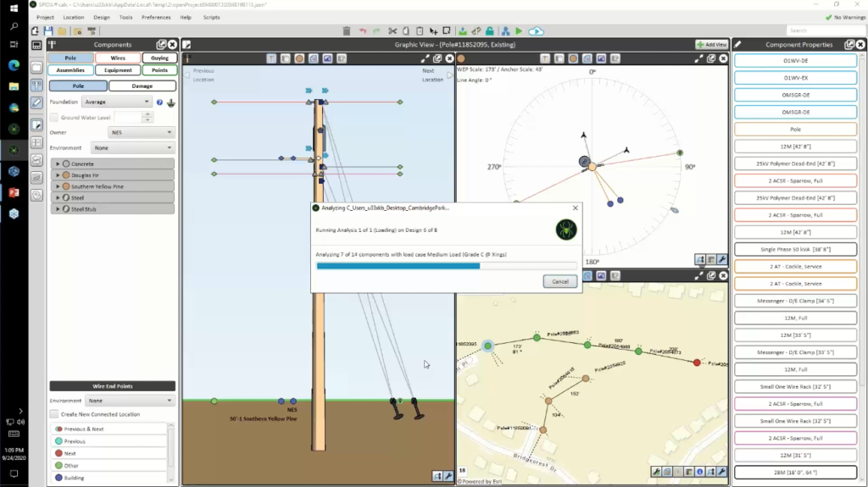Switch to the Wires tab

118,58
